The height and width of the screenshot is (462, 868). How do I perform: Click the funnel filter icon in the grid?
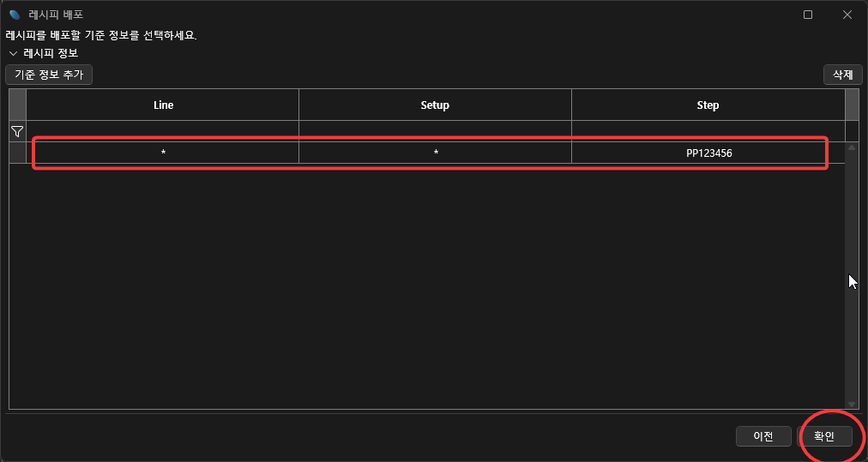[x=17, y=131]
